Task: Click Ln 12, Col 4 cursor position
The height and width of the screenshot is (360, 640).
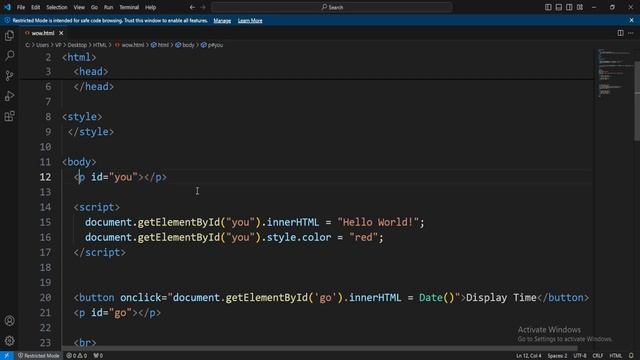Action: 529,356
